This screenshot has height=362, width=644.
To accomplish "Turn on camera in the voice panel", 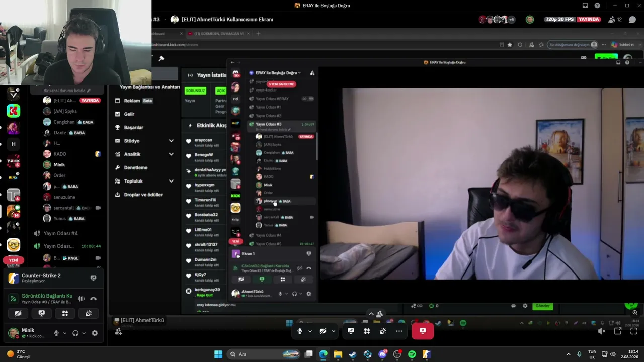I will click(18, 313).
